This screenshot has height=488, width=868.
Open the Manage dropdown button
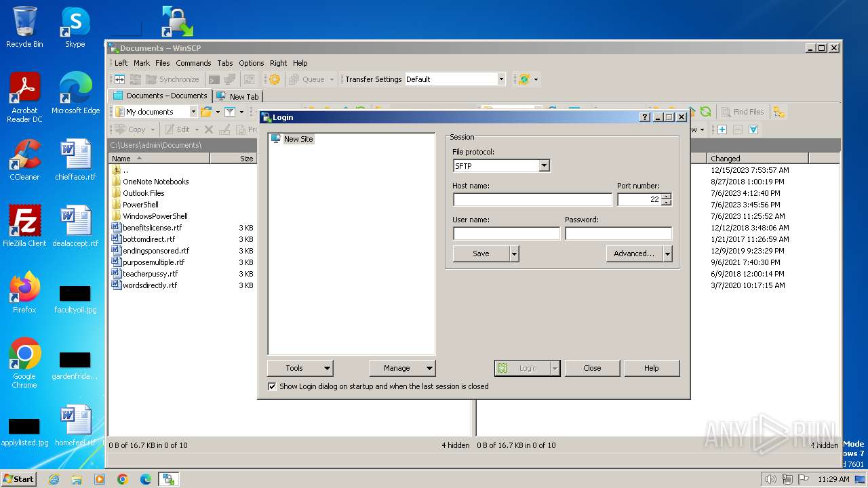click(402, 368)
